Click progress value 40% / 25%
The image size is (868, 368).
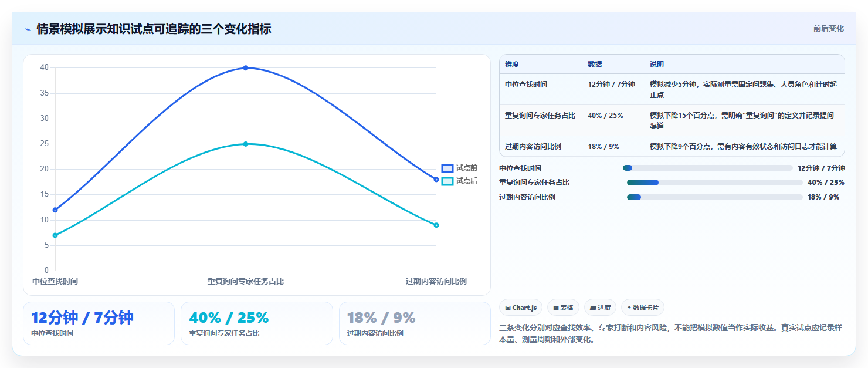click(x=826, y=183)
